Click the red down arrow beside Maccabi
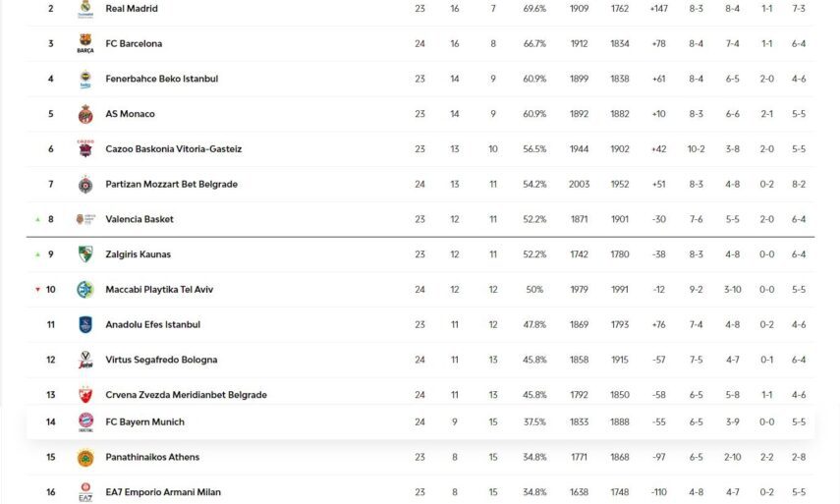The height and width of the screenshot is (504, 840). pyautogui.click(x=37, y=290)
